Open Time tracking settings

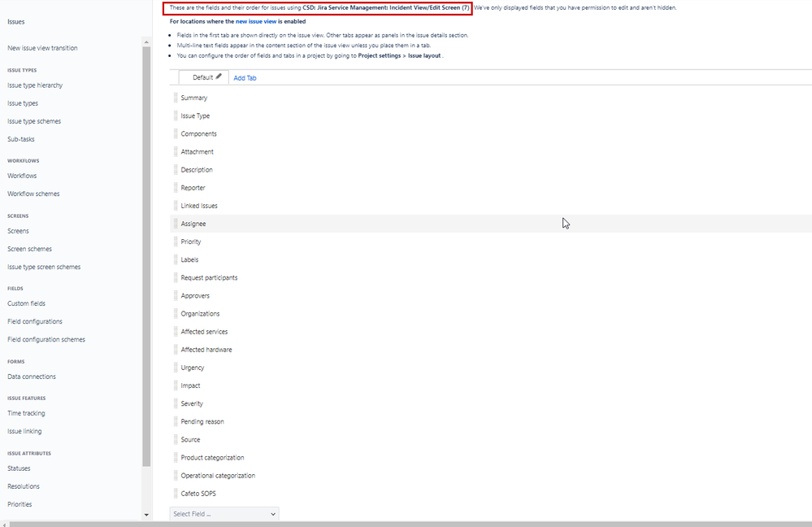pos(26,413)
